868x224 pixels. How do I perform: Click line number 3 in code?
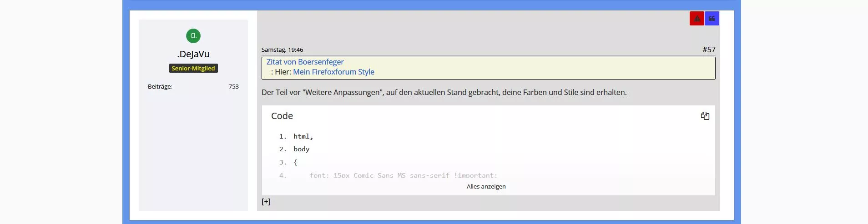(x=283, y=162)
